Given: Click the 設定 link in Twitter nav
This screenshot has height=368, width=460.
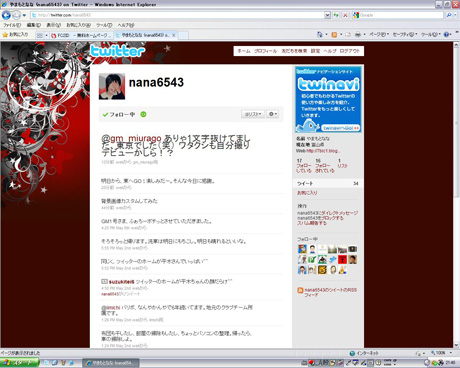Looking at the screenshot, I should (315, 51).
